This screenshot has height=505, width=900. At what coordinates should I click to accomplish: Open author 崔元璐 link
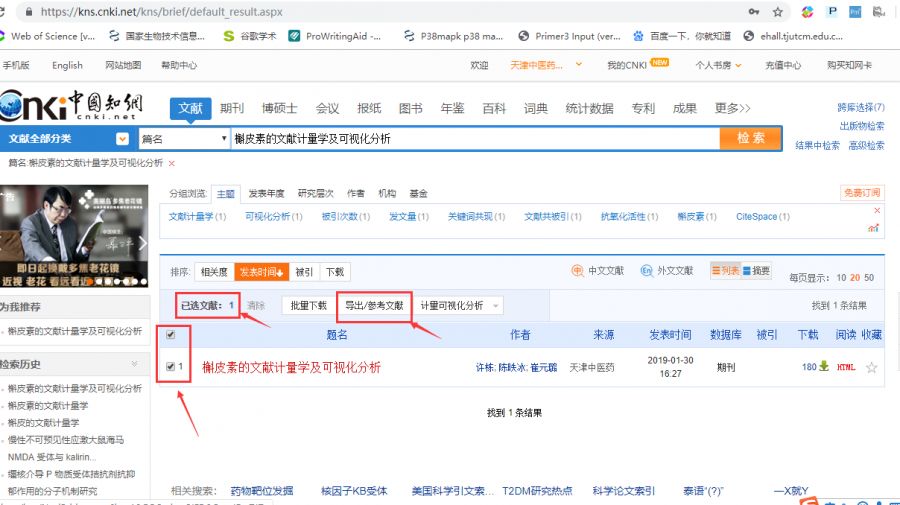point(544,367)
